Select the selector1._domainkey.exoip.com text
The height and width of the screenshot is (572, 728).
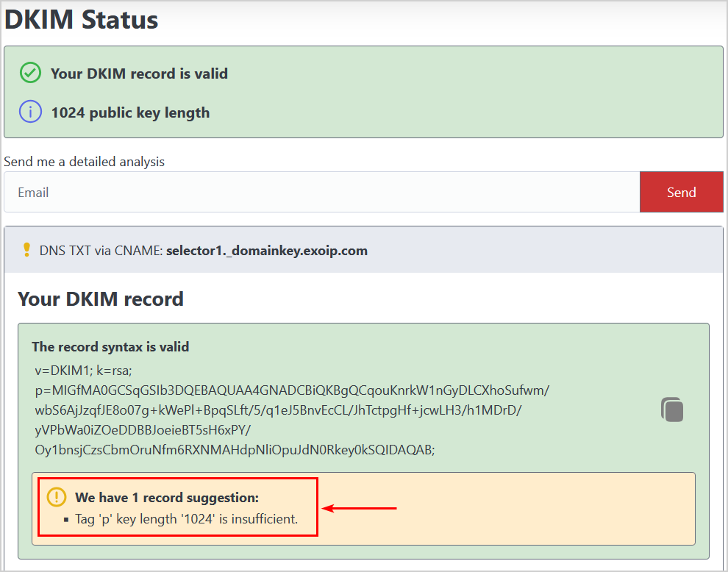click(266, 251)
